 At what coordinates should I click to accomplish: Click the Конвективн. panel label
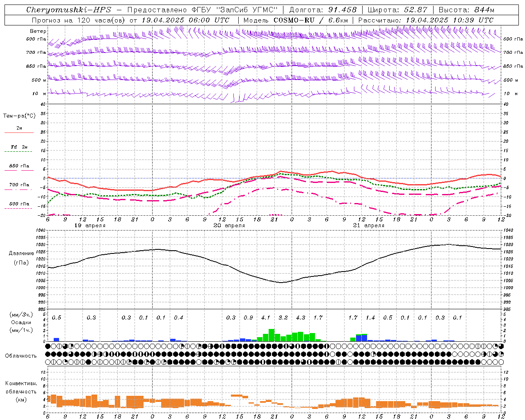tap(21, 383)
